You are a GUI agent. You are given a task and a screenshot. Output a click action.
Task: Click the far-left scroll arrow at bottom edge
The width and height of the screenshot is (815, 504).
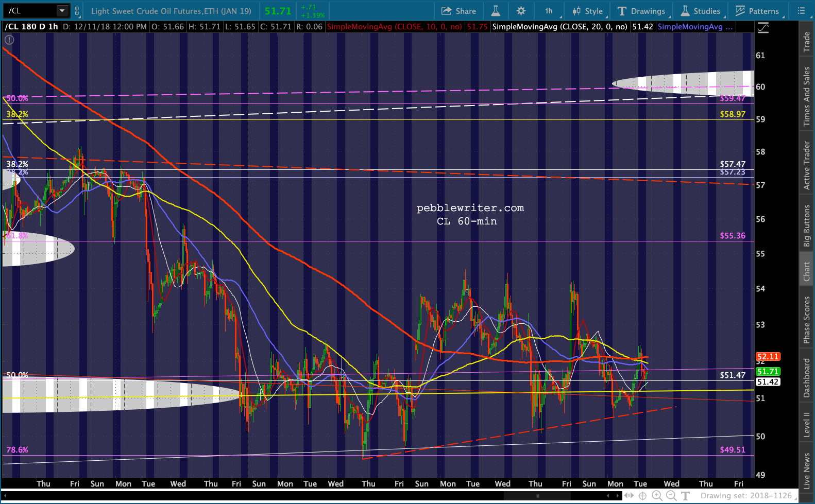pos(4,496)
